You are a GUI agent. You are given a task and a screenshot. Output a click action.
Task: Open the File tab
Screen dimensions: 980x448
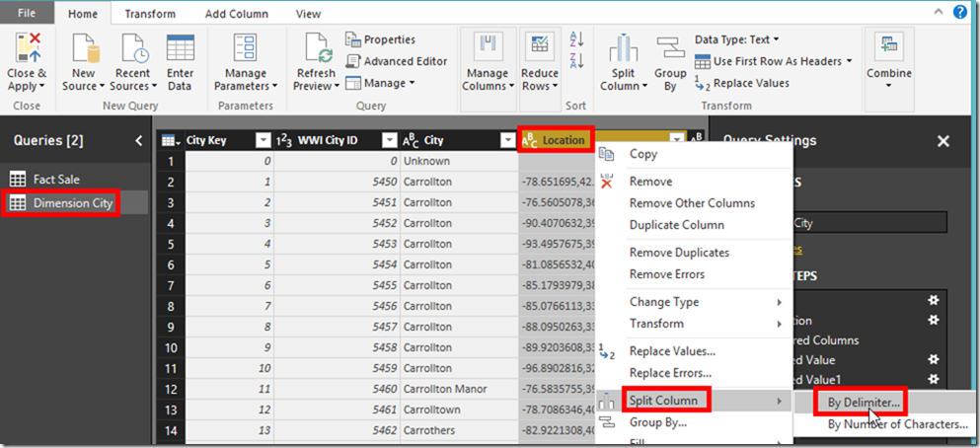(x=27, y=13)
